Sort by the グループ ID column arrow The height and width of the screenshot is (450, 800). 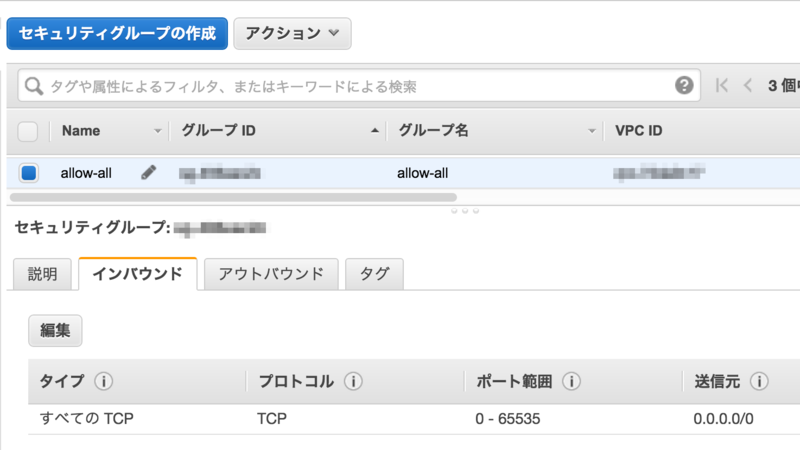tap(375, 131)
